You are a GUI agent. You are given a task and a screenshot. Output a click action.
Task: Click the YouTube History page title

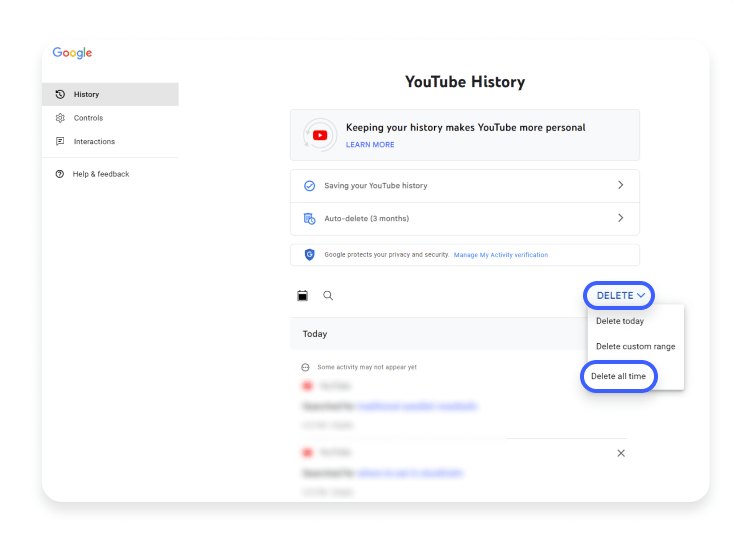click(x=465, y=82)
